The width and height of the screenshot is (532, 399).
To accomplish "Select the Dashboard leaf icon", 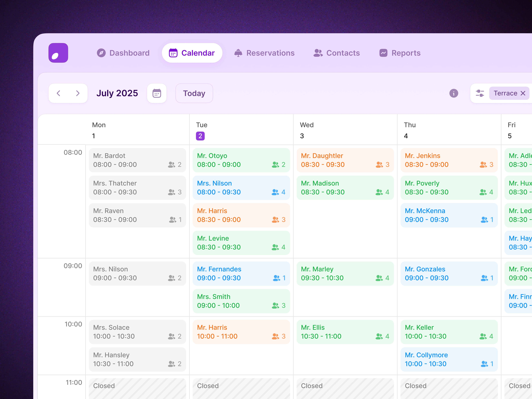I will [x=102, y=53].
